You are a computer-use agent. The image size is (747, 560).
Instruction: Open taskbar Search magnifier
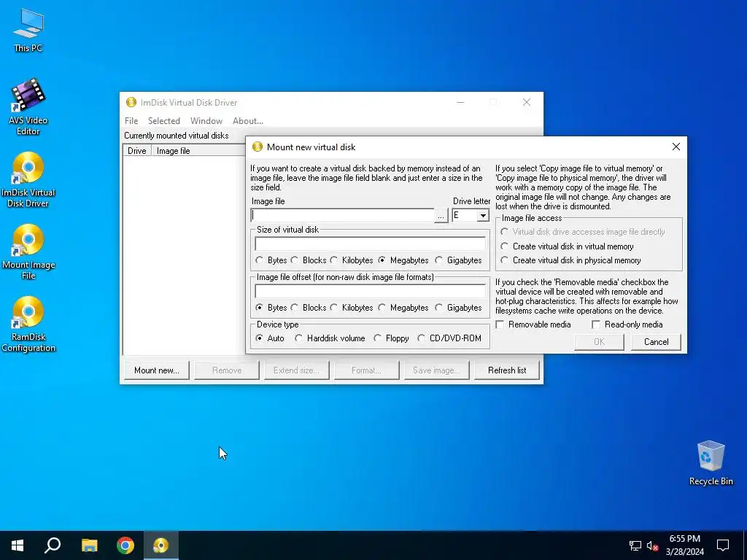pos(53,545)
